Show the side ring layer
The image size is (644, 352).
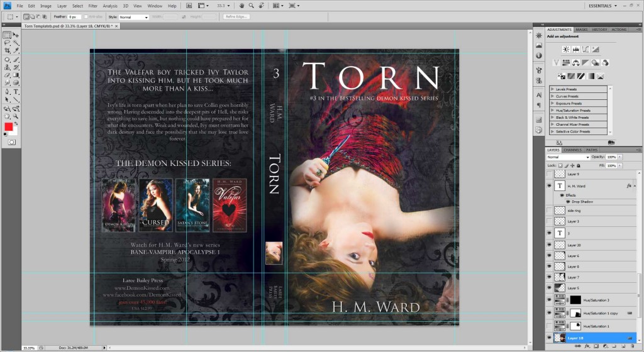pos(549,211)
